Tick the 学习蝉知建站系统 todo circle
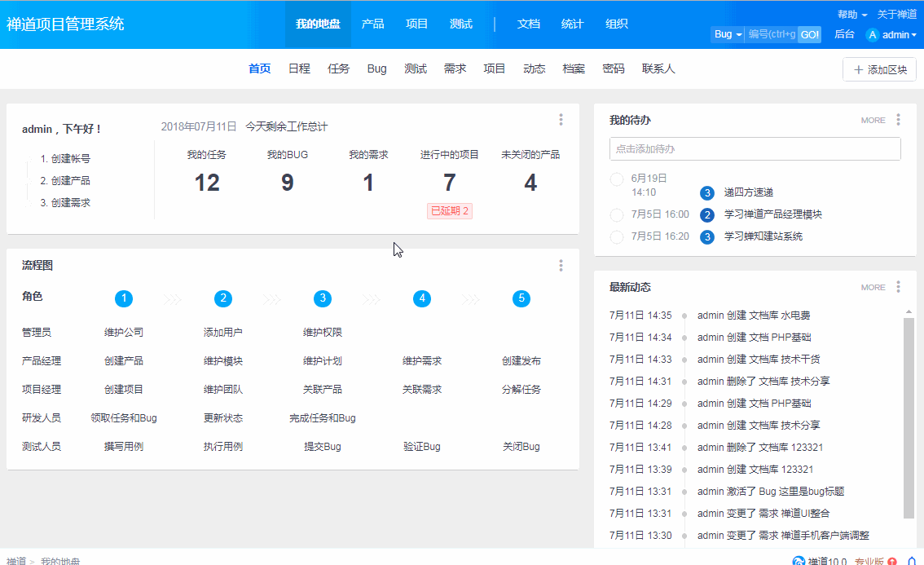This screenshot has width=924, height=565. [617, 237]
